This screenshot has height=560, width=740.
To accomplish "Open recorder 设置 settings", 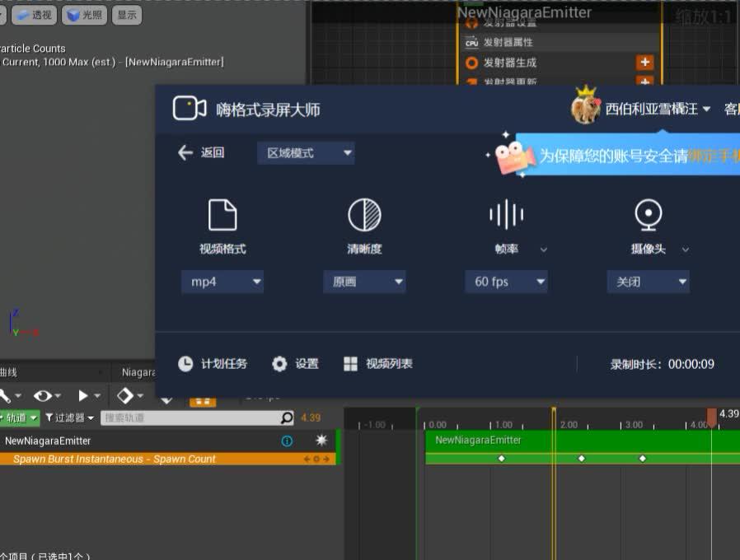I will [x=295, y=364].
